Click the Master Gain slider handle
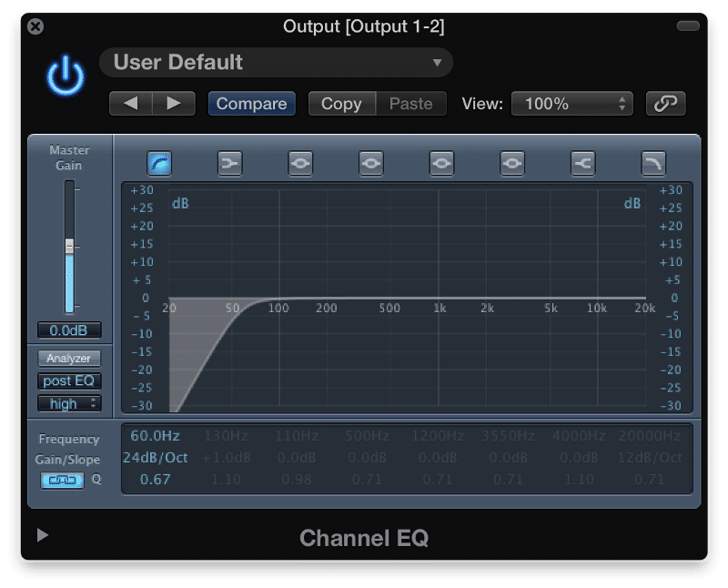 click(x=69, y=247)
